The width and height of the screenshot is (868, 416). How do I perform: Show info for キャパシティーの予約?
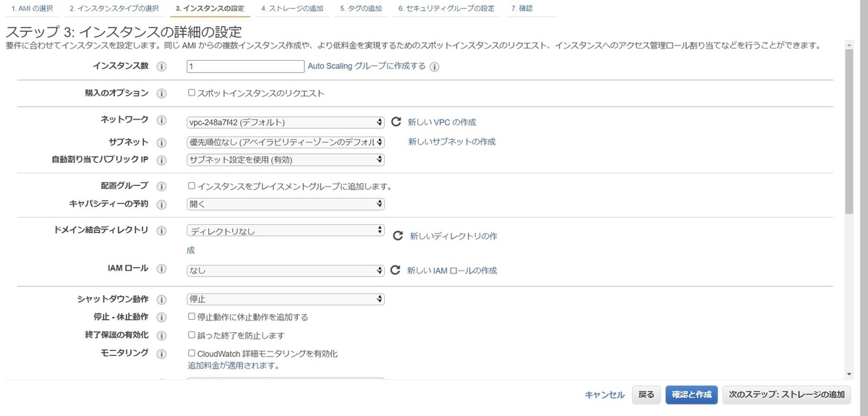162,204
